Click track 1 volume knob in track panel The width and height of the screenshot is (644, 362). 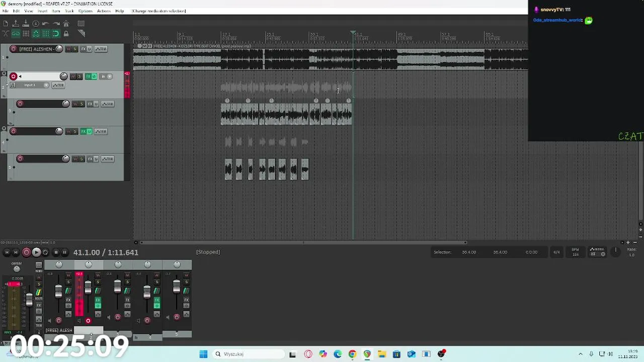[x=59, y=49]
